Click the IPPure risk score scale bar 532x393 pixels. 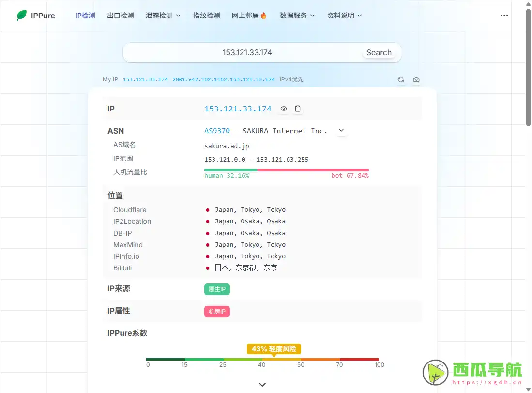pos(262,359)
